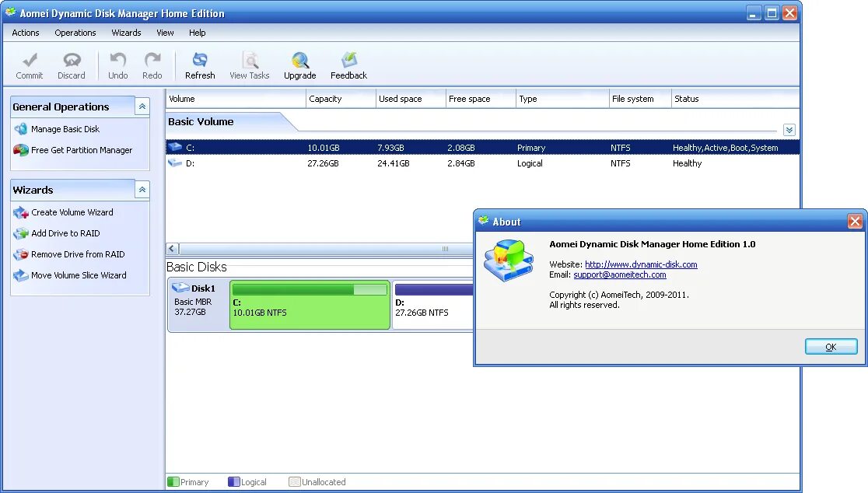
Task: Sort by the File system column header
Action: (x=640, y=99)
